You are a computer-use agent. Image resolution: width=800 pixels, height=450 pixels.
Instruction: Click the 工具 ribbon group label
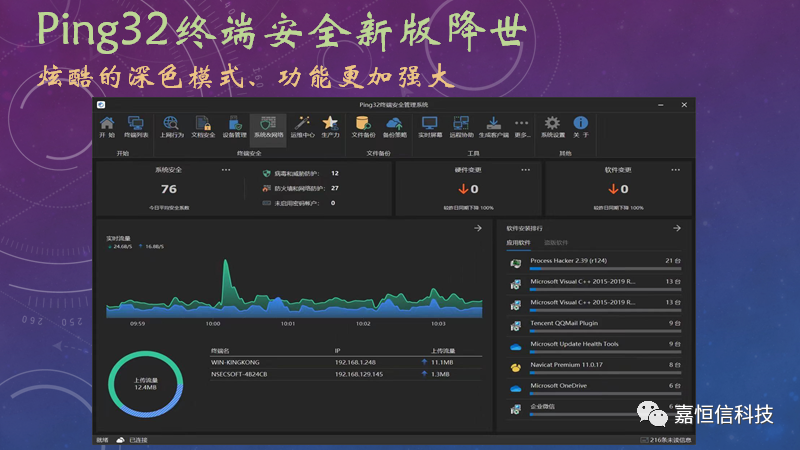(x=473, y=153)
